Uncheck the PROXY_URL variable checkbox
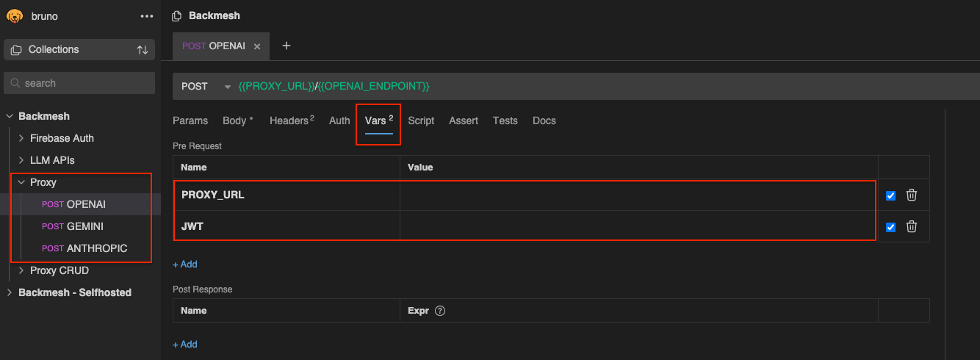The width and height of the screenshot is (980, 360). pyautogui.click(x=891, y=195)
